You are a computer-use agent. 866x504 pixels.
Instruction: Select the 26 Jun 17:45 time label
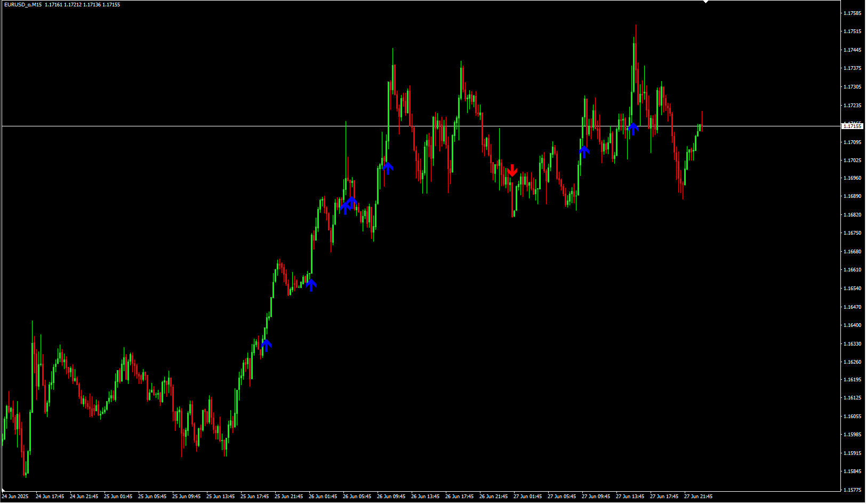tap(459, 497)
